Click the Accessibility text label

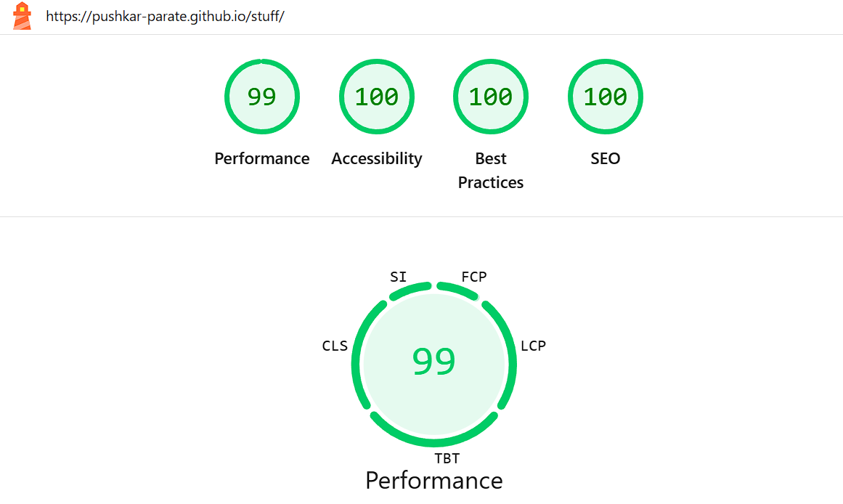[x=376, y=158]
